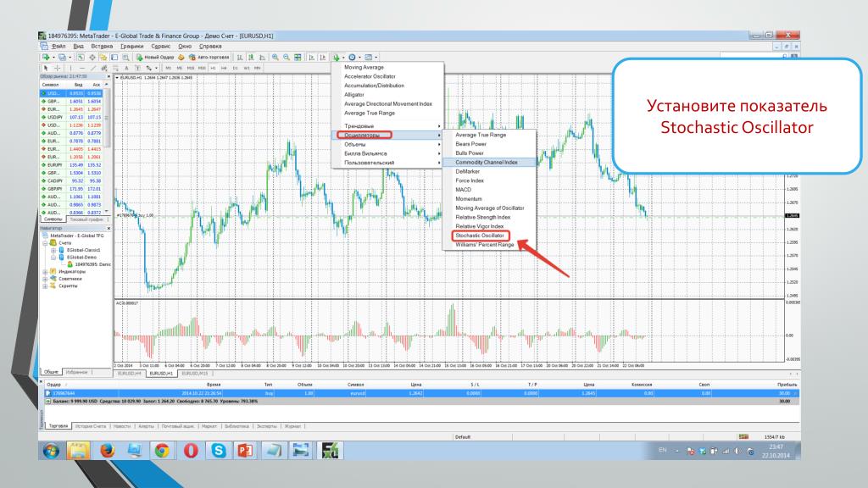The width and height of the screenshot is (868, 488).
Task: Expand the Скрипты tree node
Action: [46, 286]
